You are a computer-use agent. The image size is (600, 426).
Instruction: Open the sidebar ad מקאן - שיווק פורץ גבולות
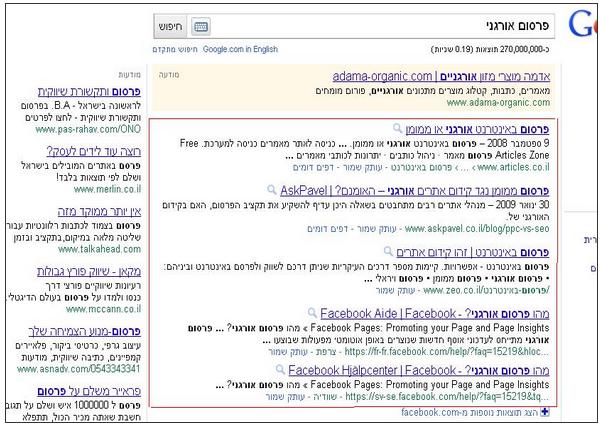pos(89,271)
